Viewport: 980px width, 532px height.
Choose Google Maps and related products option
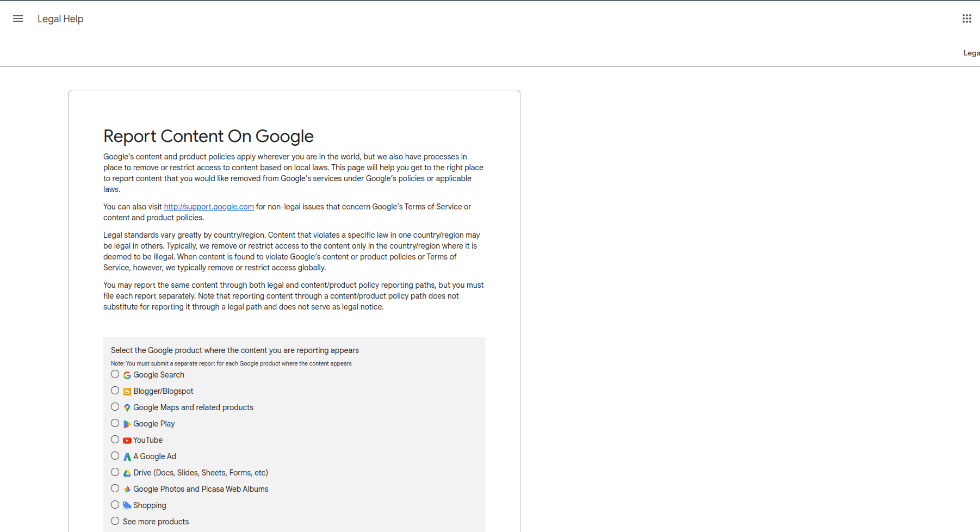(x=115, y=407)
